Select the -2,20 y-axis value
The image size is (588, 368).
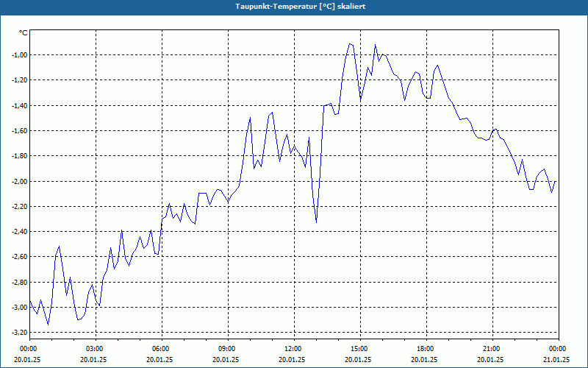coord(20,207)
